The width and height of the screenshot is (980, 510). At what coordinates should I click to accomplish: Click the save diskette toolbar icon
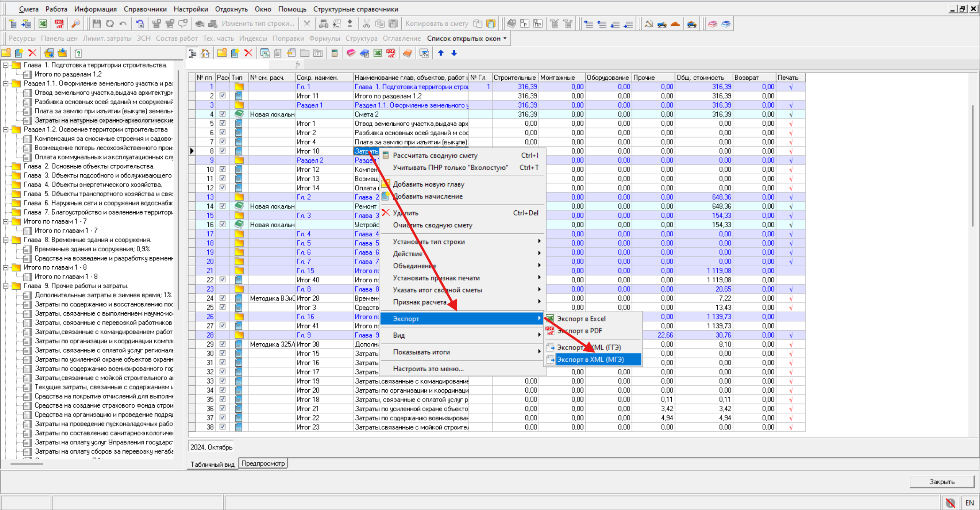point(97,24)
